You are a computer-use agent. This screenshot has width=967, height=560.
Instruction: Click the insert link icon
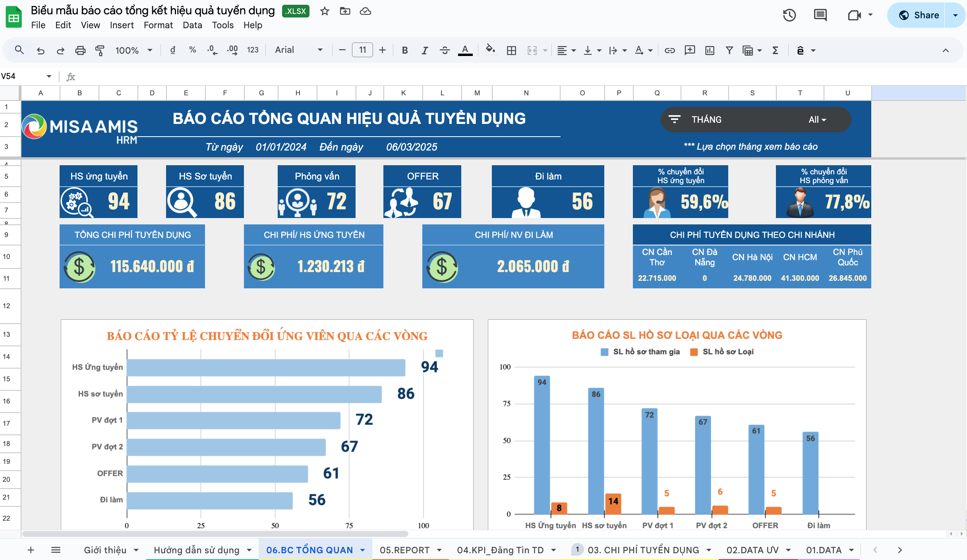[x=670, y=50]
